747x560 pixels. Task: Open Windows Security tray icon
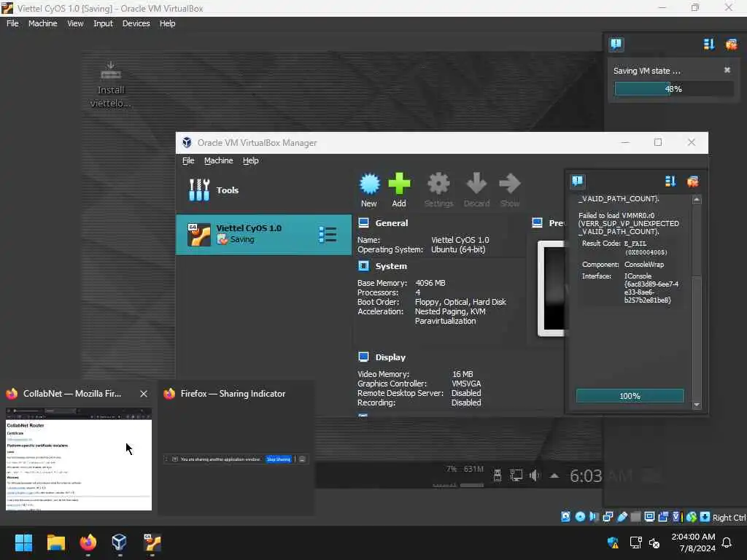[613, 542]
